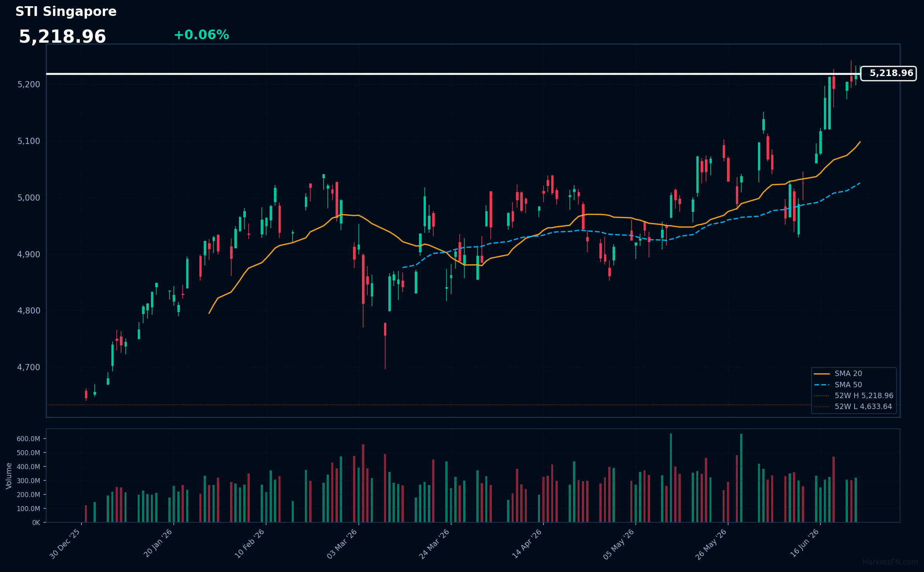Select the 600.0M volume axis label
This screenshot has width=924, height=572.
tap(28, 439)
